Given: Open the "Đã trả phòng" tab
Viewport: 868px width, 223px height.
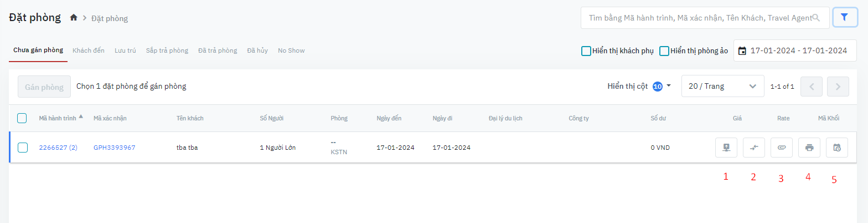Looking at the screenshot, I should point(218,50).
